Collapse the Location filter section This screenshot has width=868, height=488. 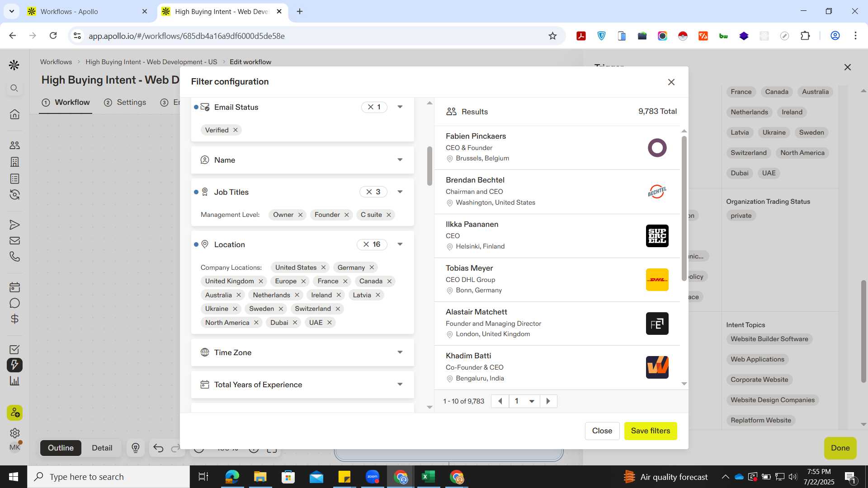tap(400, 244)
